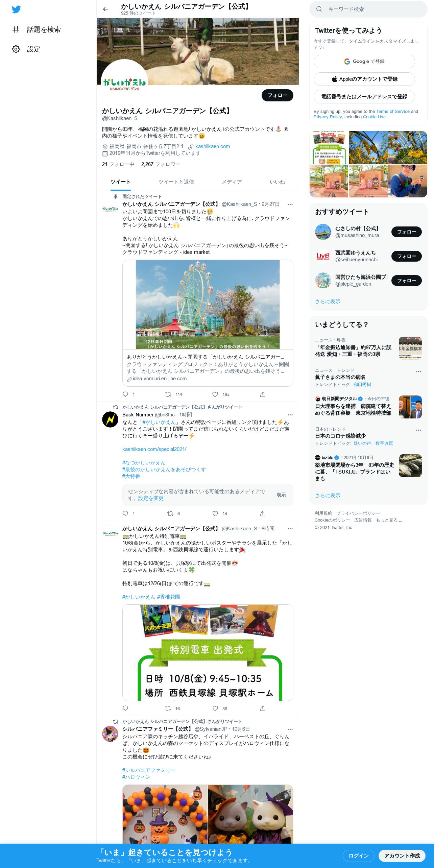Click ログイン in the bottom banner
434x868 pixels.
click(359, 856)
